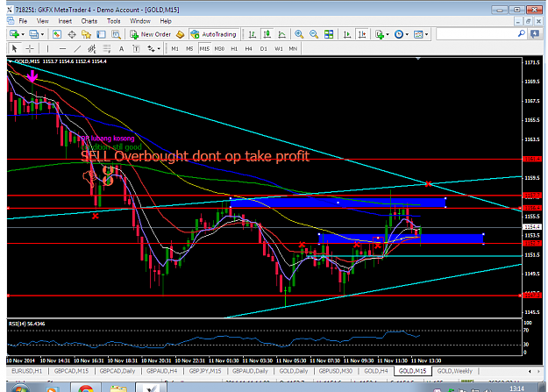Select the cursor arrow tool
The height and width of the screenshot is (392, 548).
click(14, 48)
